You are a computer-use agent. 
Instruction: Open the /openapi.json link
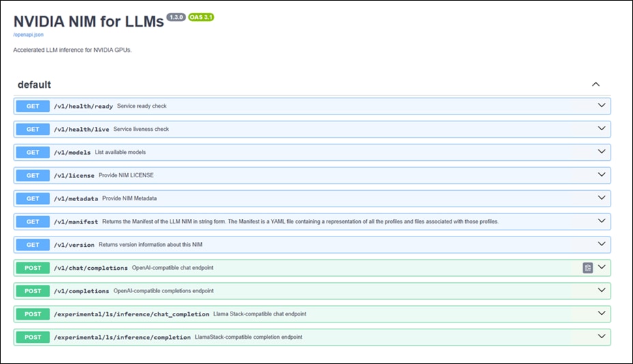(28, 35)
